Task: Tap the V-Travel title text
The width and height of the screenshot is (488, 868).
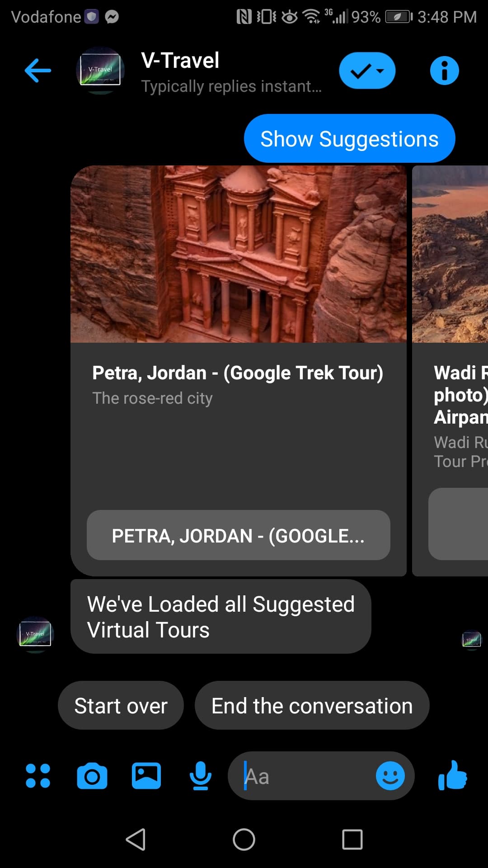Action: (x=180, y=60)
